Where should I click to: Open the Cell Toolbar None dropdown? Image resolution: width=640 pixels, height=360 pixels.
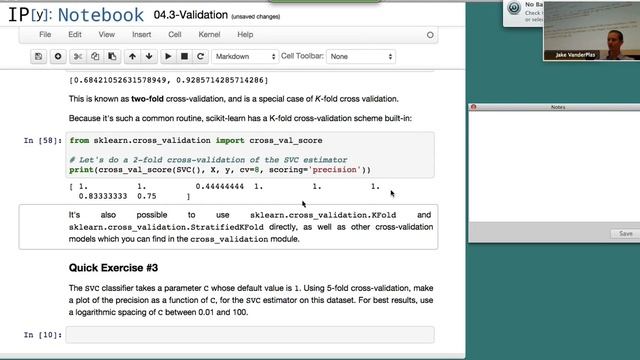click(x=361, y=57)
